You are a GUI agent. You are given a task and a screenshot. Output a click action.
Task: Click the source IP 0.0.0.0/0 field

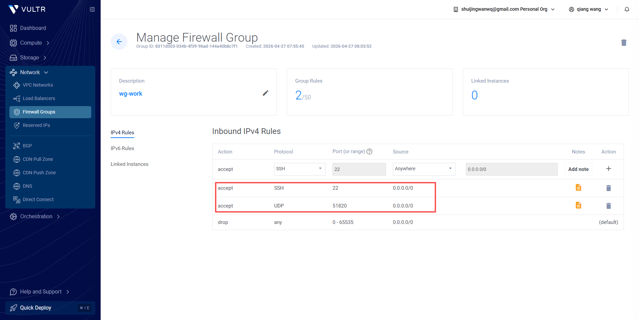tap(511, 169)
